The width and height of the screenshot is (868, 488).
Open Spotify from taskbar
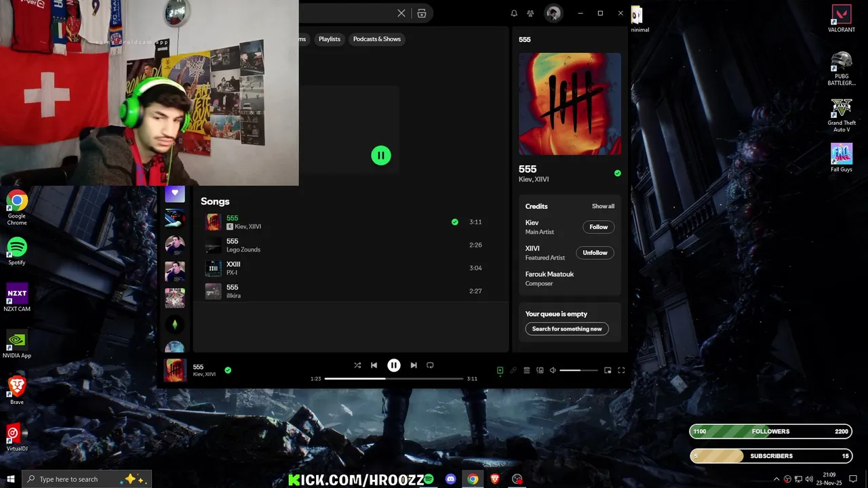(x=429, y=479)
